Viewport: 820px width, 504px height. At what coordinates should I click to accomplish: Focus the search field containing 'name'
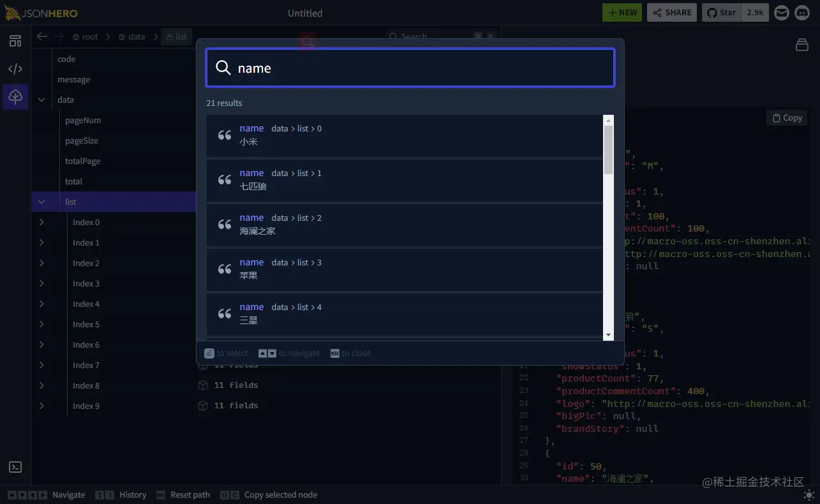tap(410, 68)
